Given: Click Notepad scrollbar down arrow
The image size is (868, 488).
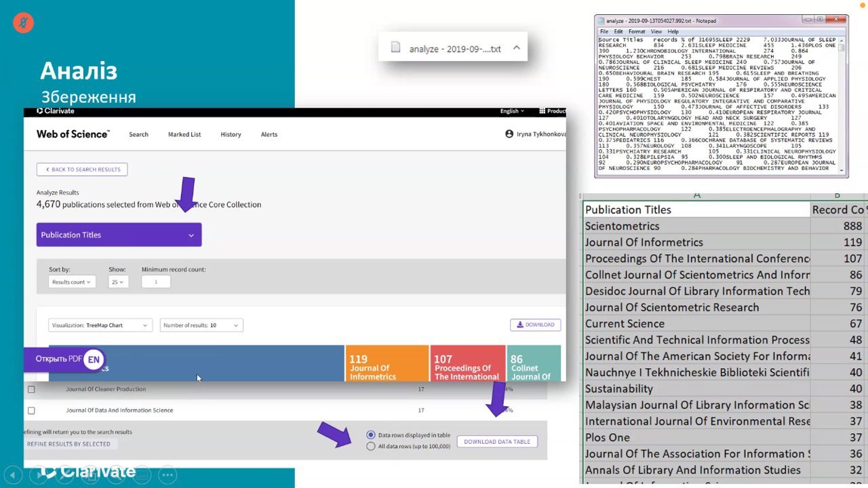Looking at the screenshot, I should (x=842, y=169).
